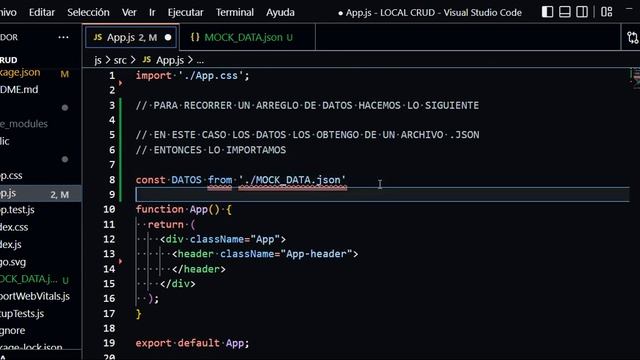Open the Editar menu
Viewport: 640px width, 360px height.
(42, 12)
